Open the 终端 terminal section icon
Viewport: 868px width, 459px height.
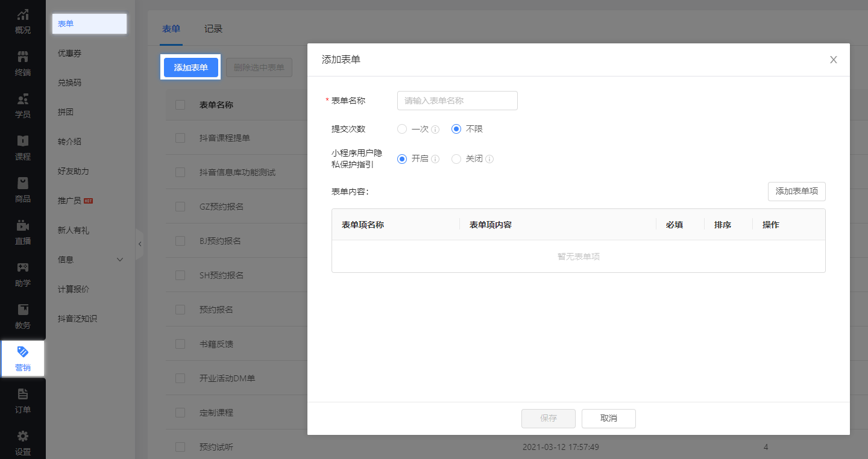click(23, 57)
